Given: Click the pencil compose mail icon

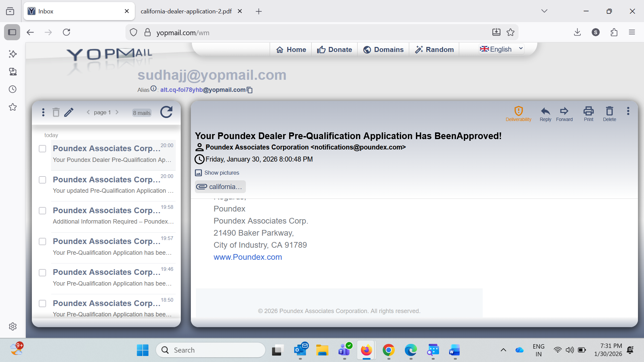Looking at the screenshot, I should [x=69, y=112].
